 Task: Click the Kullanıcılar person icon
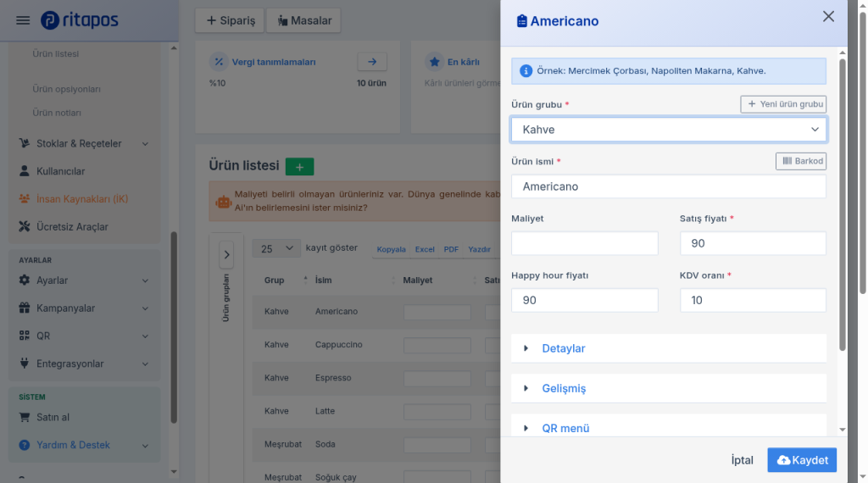[25, 171]
